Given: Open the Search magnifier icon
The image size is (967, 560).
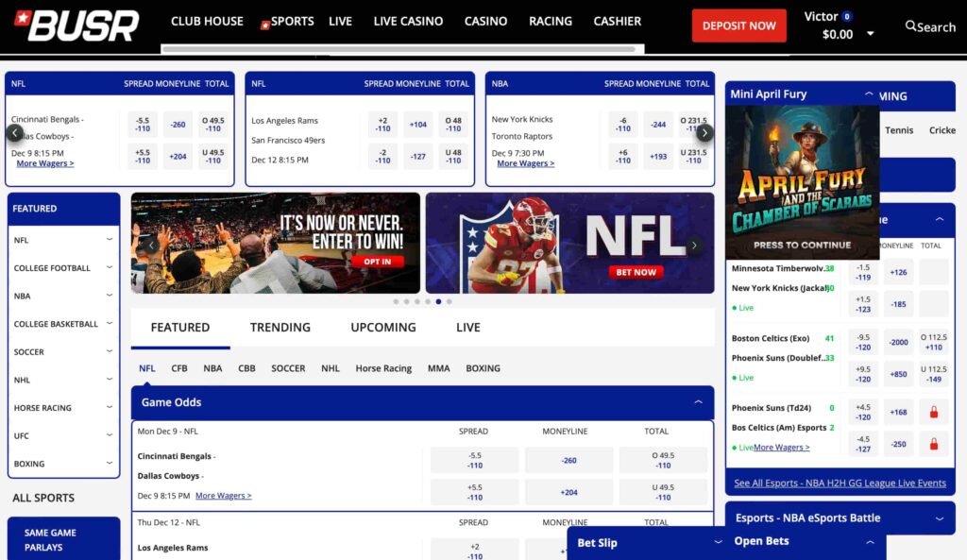Looking at the screenshot, I should (910, 25).
